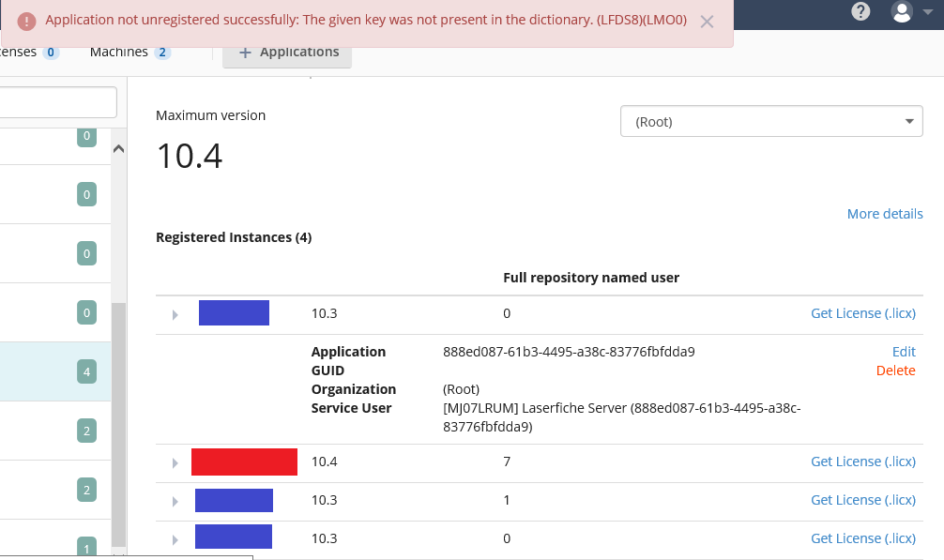The height and width of the screenshot is (560, 944).
Task: Click the red redacted name in 10.4 row
Action: (244, 462)
